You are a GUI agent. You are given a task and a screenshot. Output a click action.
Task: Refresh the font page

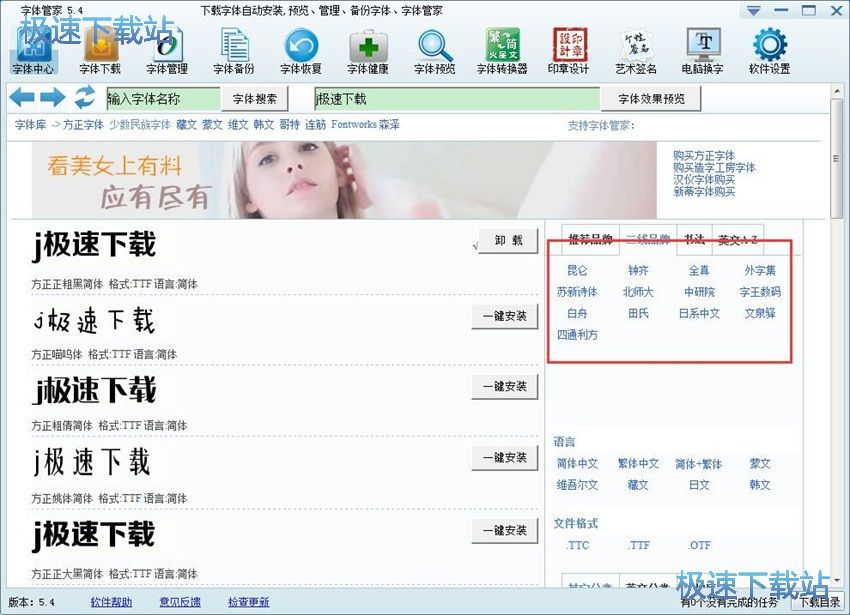click(85, 98)
